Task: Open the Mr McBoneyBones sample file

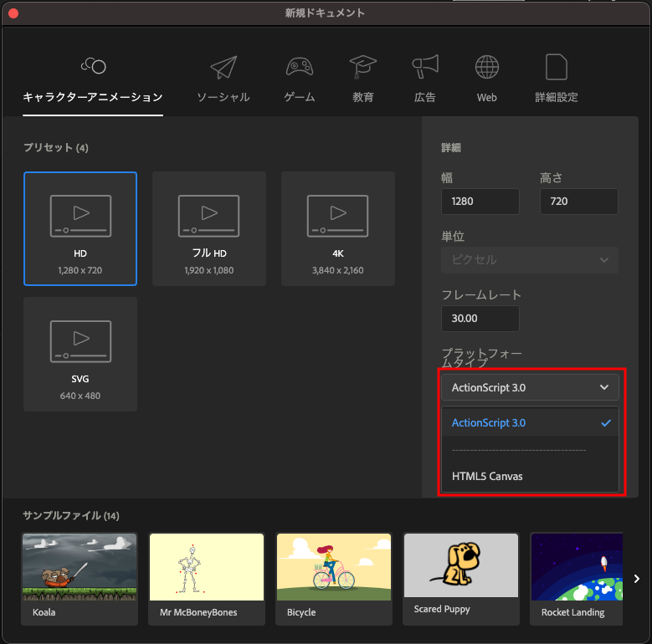Action: click(x=207, y=580)
